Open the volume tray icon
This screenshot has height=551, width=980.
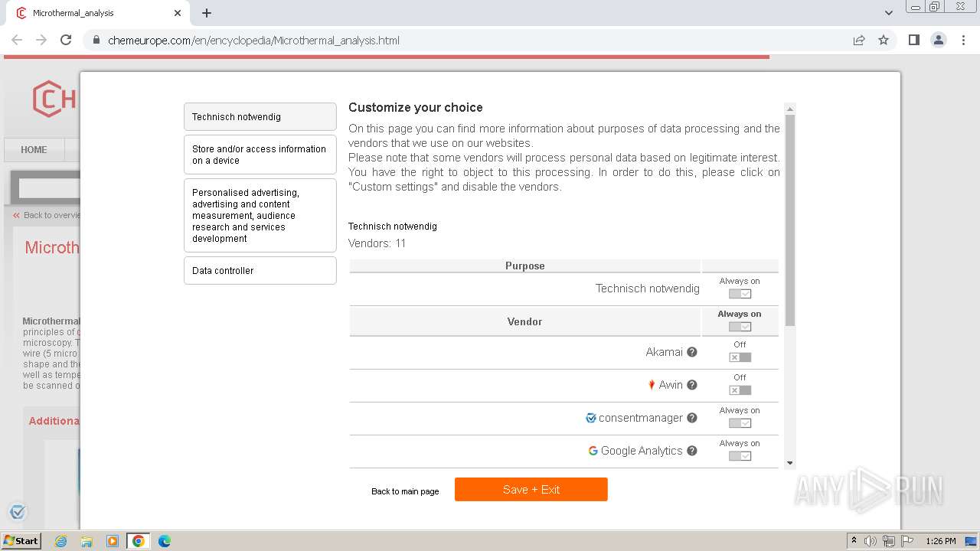871,541
